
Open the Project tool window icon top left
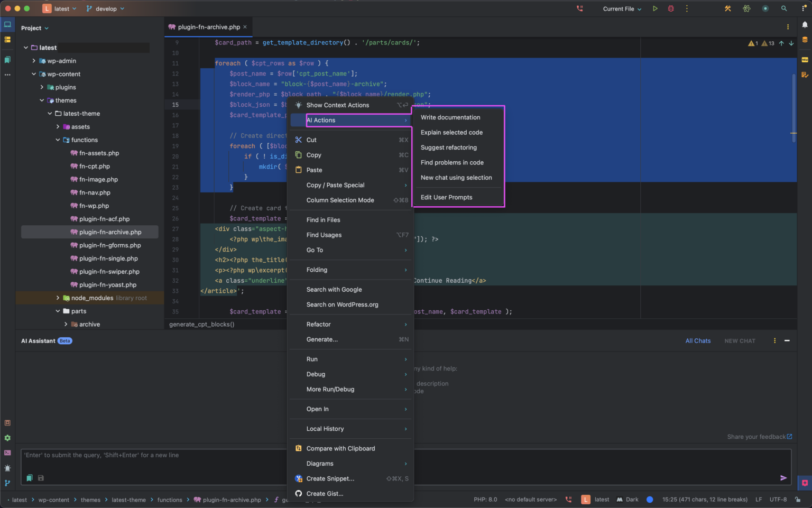pyautogui.click(x=7, y=24)
